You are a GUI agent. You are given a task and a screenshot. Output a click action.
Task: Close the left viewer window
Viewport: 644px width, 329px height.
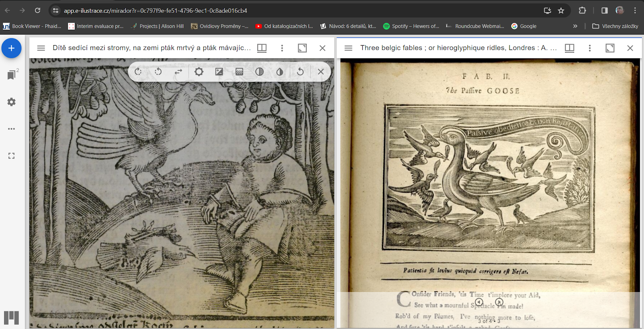322,48
